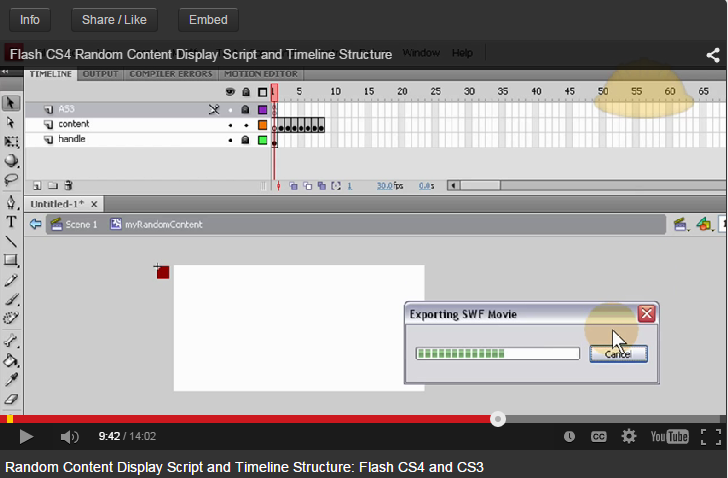728x478 pixels.
Task: Select the 3D Rotation tool
Action: click(11, 161)
